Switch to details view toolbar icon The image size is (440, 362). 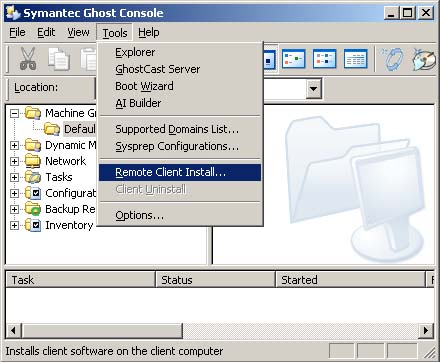pyautogui.click(x=355, y=59)
